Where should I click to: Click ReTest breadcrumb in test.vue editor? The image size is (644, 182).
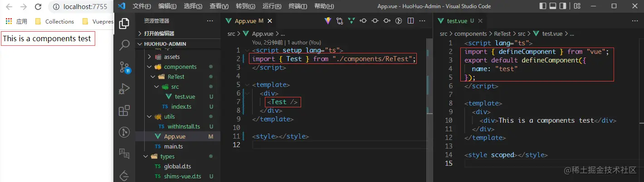(503, 34)
